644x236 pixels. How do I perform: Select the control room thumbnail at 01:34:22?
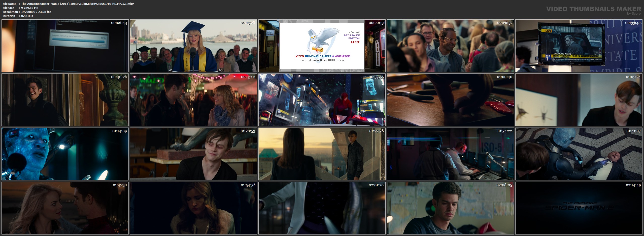click(450, 154)
